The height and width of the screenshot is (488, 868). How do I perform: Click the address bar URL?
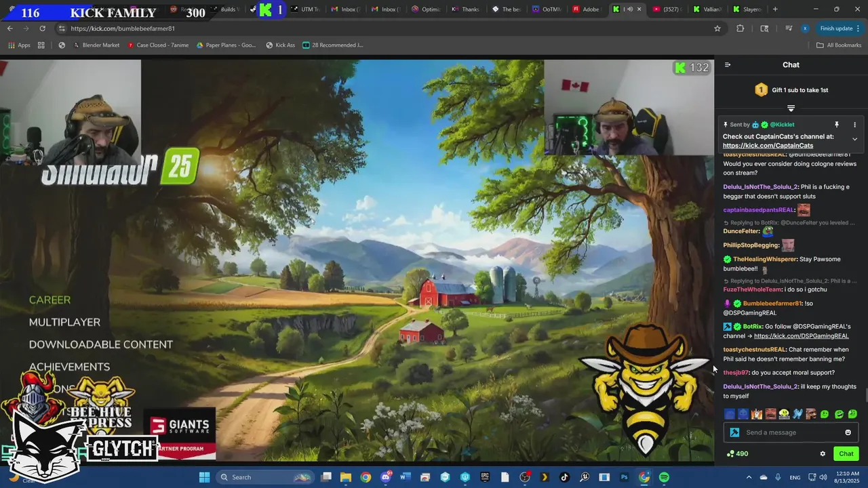123,28
